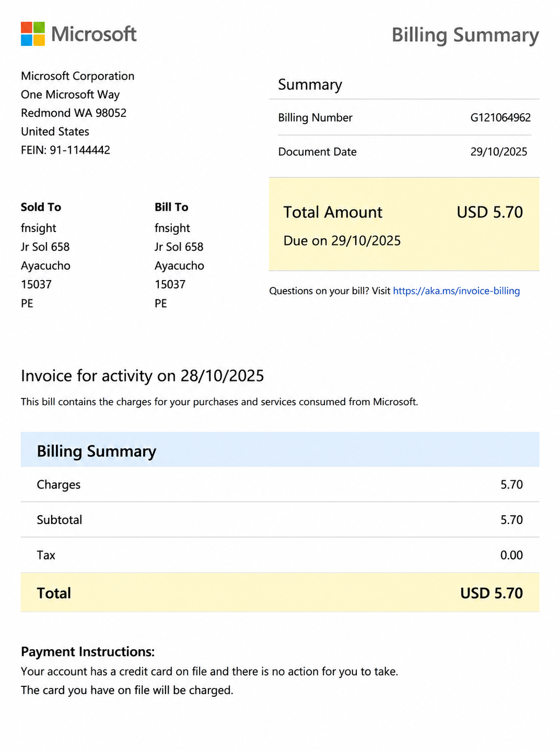Select the 'Billing Summary' page title
560x751 pixels.
pyautogui.click(x=465, y=35)
